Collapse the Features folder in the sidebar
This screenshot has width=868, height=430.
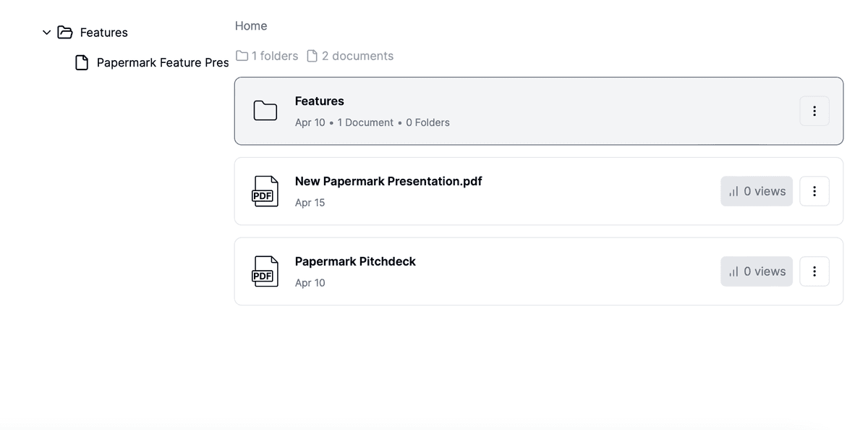coord(46,32)
